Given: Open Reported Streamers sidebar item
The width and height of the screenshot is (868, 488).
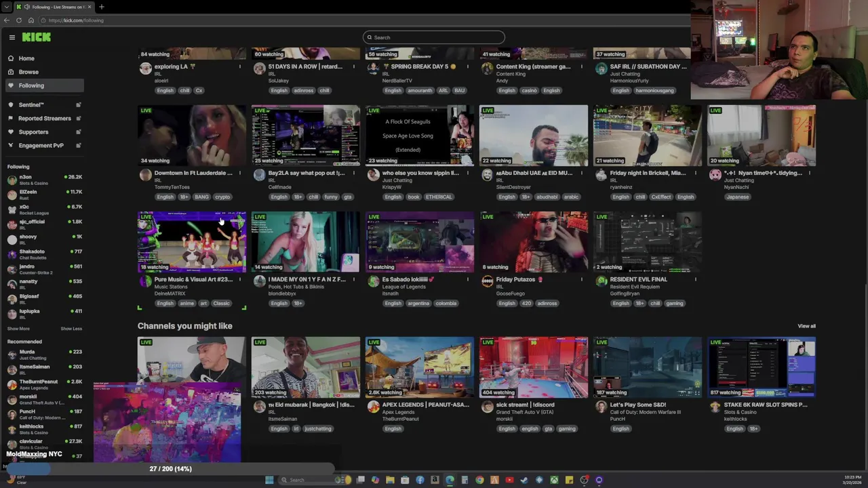Looking at the screenshot, I should pos(45,119).
